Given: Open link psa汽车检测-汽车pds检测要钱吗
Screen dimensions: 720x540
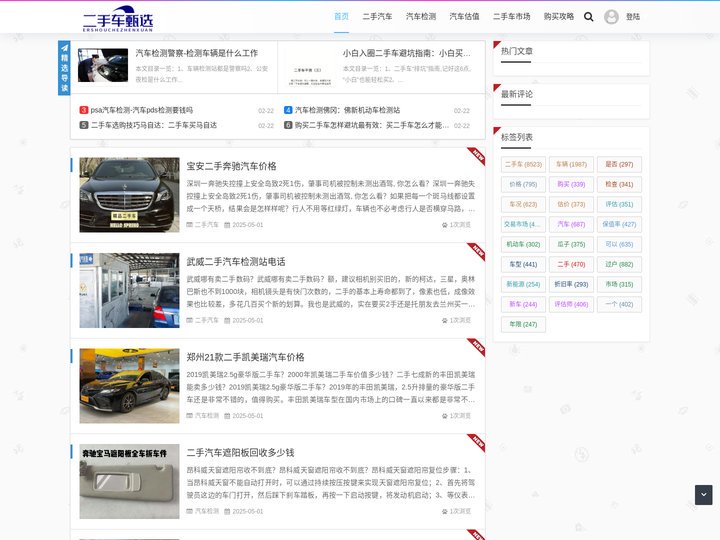Looking at the screenshot, I should (x=142, y=110).
